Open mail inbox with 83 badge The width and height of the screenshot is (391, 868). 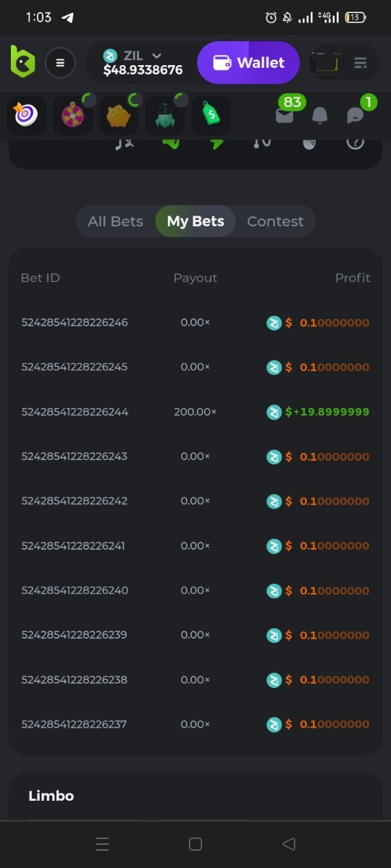coord(287,113)
